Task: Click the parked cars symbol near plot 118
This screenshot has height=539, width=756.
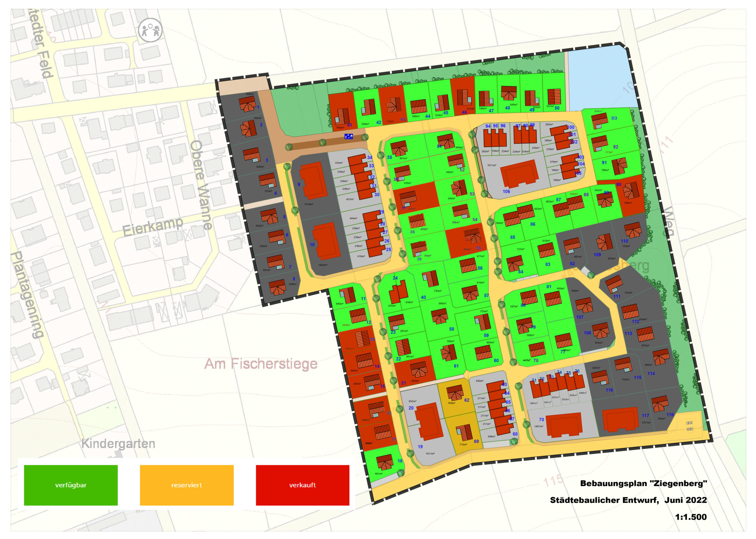Action: (x=690, y=426)
